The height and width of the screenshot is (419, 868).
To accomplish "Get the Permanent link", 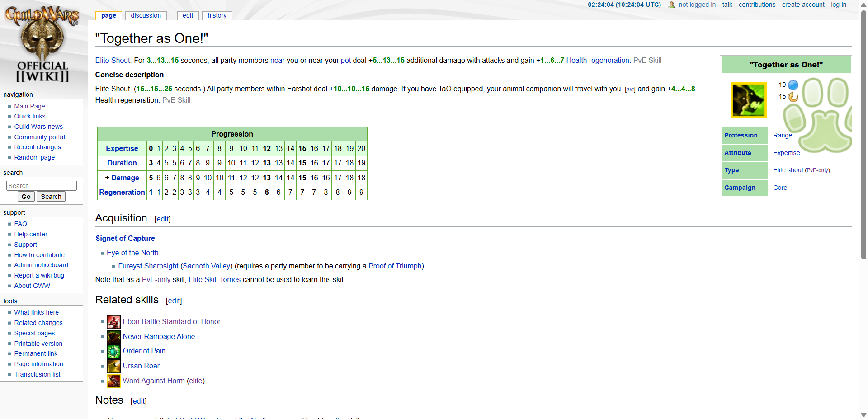I will point(36,353).
